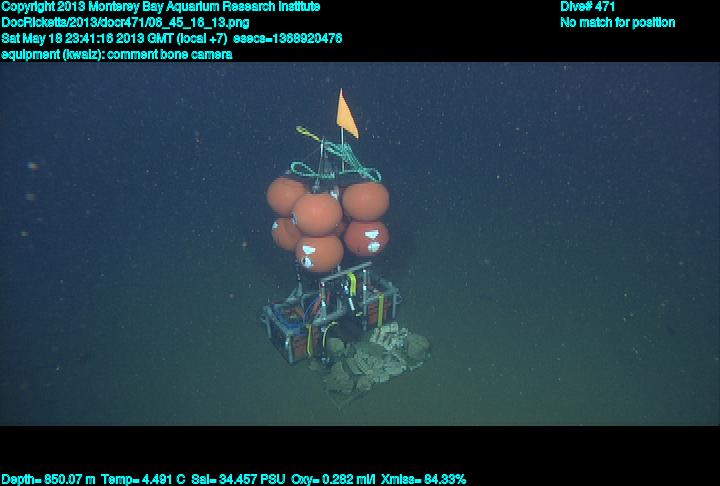Select the DocRicketts png file path
The image size is (720, 486).
pos(125,23)
